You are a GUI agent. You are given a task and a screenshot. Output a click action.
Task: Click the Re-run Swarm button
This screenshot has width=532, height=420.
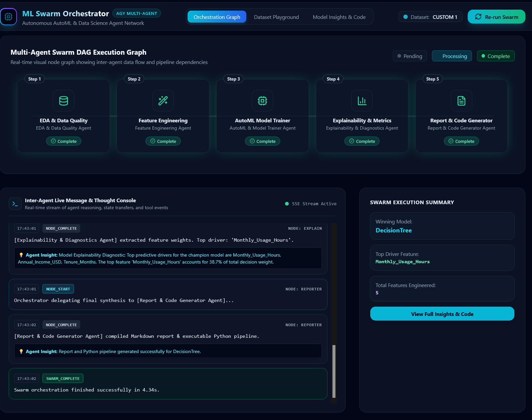tap(496, 17)
